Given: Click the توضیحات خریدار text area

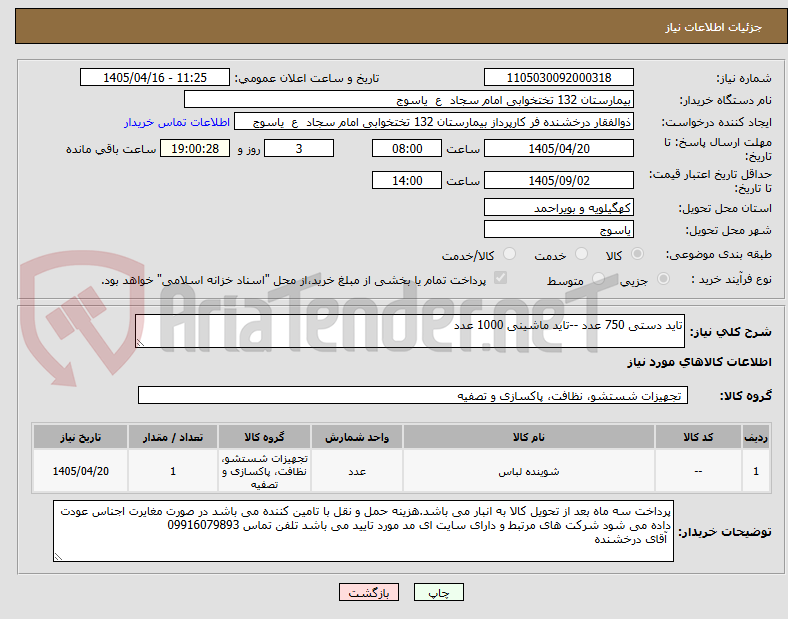Looking at the screenshot, I should (363, 531).
